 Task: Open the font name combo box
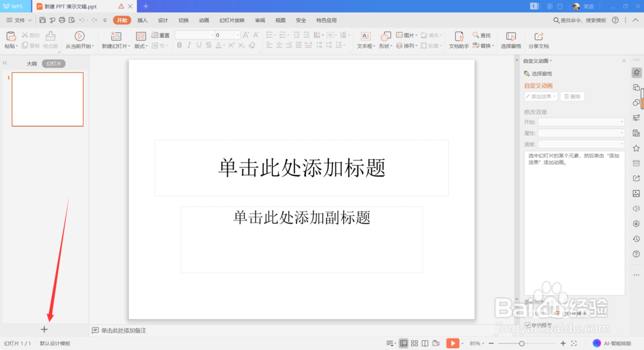(194, 35)
